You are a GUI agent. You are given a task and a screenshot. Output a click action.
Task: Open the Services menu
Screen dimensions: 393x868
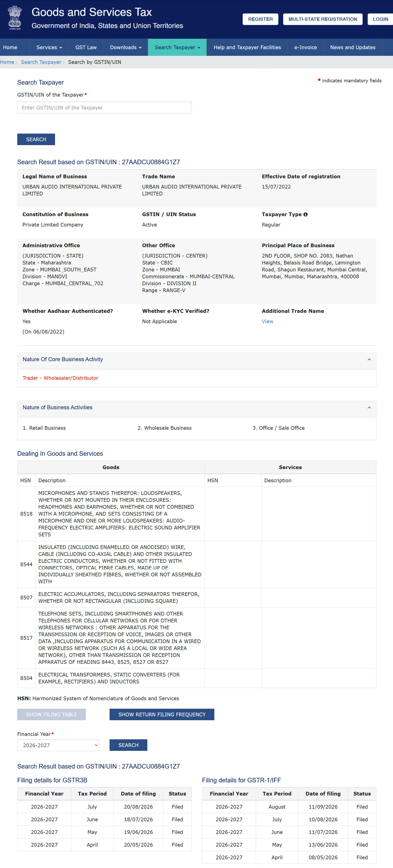tap(49, 47)
